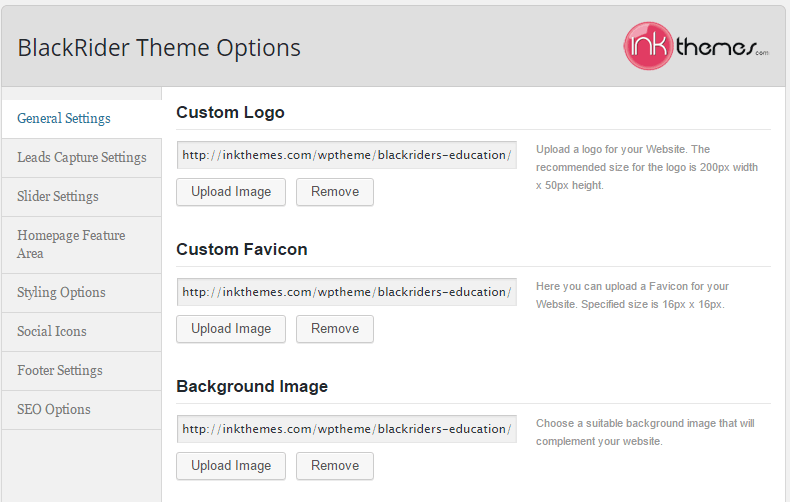This screenshot has height=502, width=790.
Task: Remove the Background Image
Action: [334, 466]
